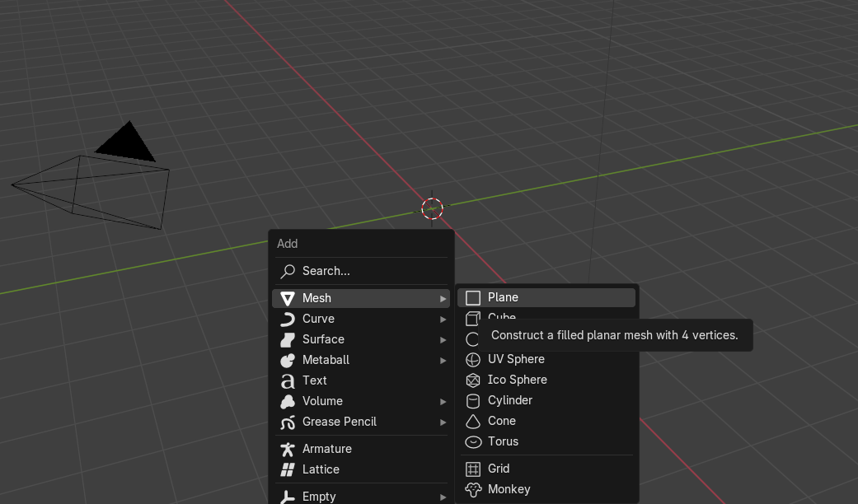
Task: Click the Metaball icon
Action: tap(288, 360)
